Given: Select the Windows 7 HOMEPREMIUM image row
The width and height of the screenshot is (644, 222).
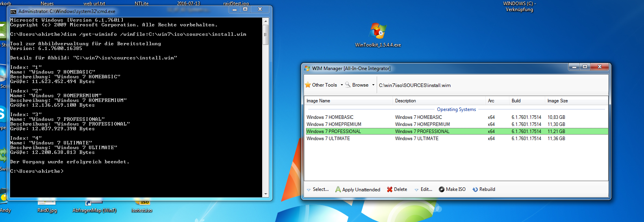Looking at the screenshot, I should click(457, 124).
